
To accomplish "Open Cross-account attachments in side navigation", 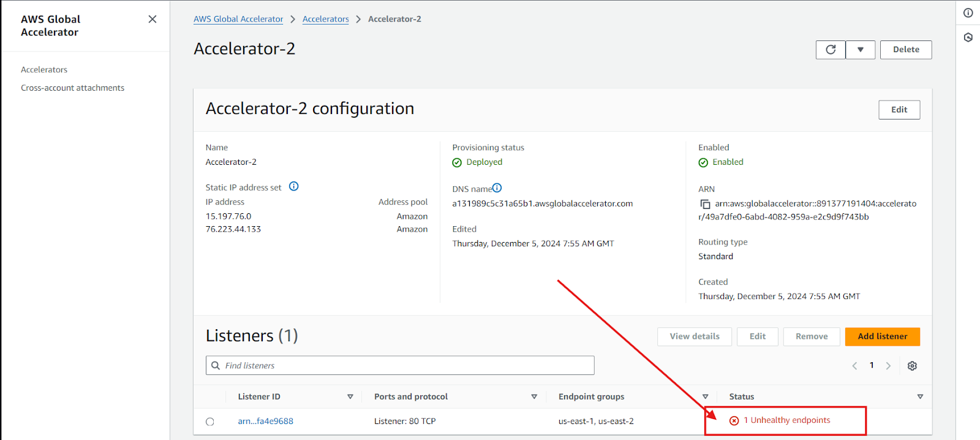I will [x=72, y=88].
